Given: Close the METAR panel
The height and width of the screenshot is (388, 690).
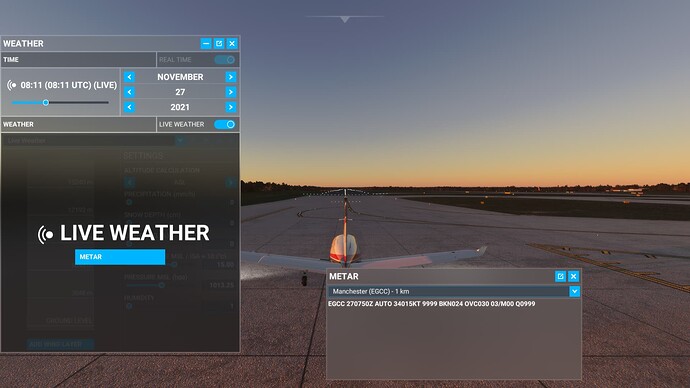Looking at the screenshot, I should (x=573, y=276).
